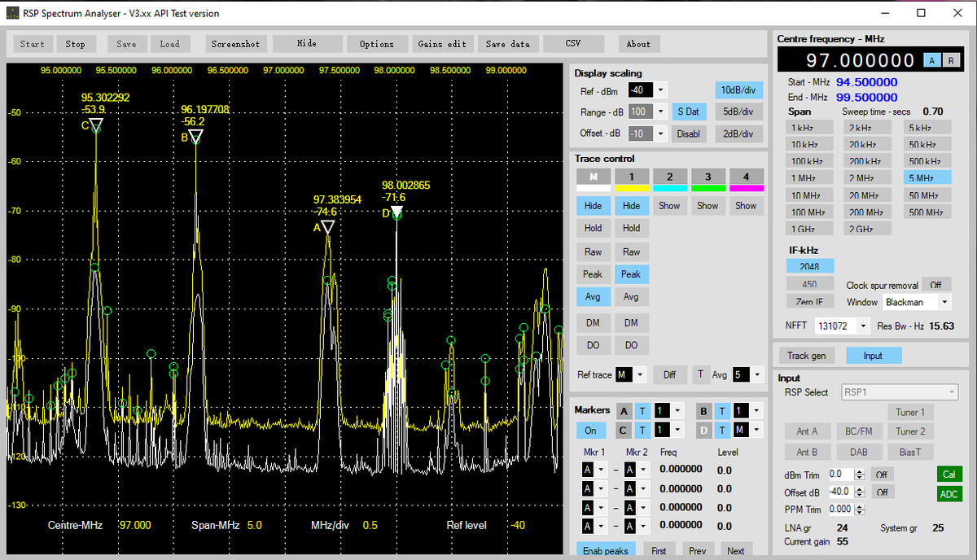Select centre frequency B button

(950, 60)
